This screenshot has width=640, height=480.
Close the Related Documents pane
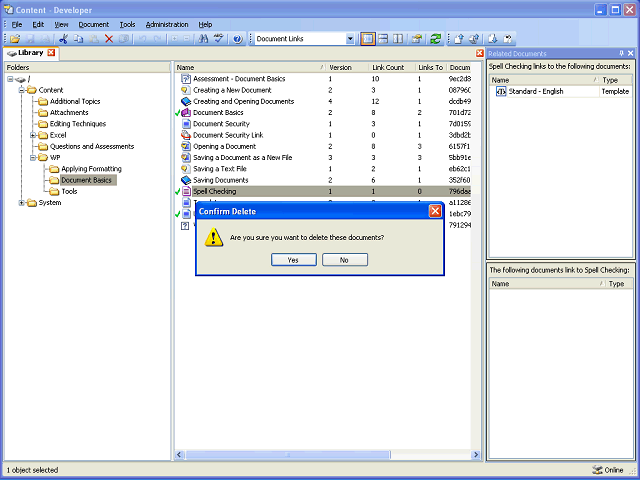[631, 53]
